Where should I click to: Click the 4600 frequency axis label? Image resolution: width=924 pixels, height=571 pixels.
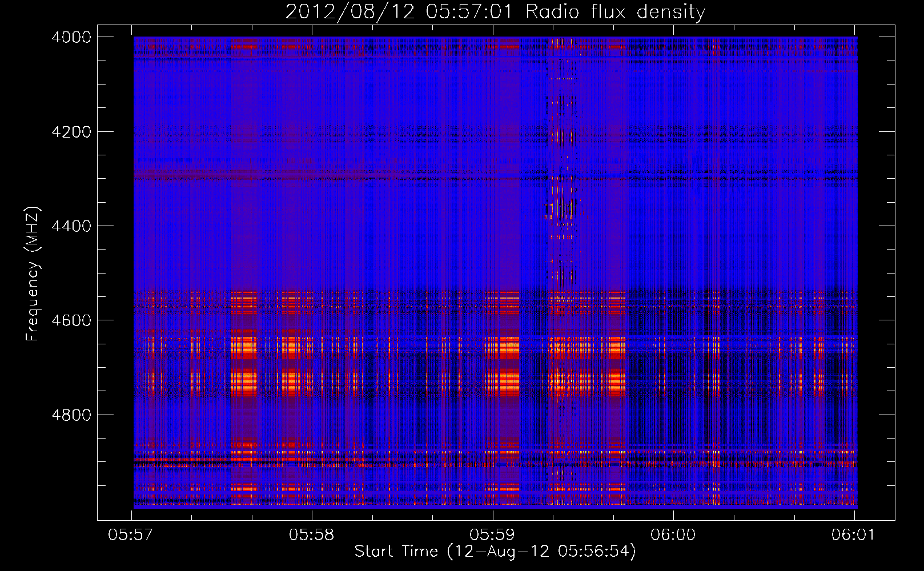(x=71, y=320)
